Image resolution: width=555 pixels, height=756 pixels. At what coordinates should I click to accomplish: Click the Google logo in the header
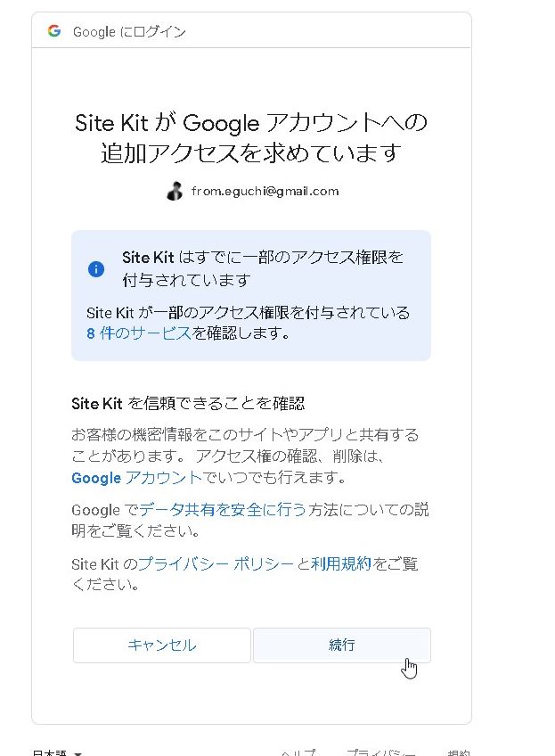(54, 31)
